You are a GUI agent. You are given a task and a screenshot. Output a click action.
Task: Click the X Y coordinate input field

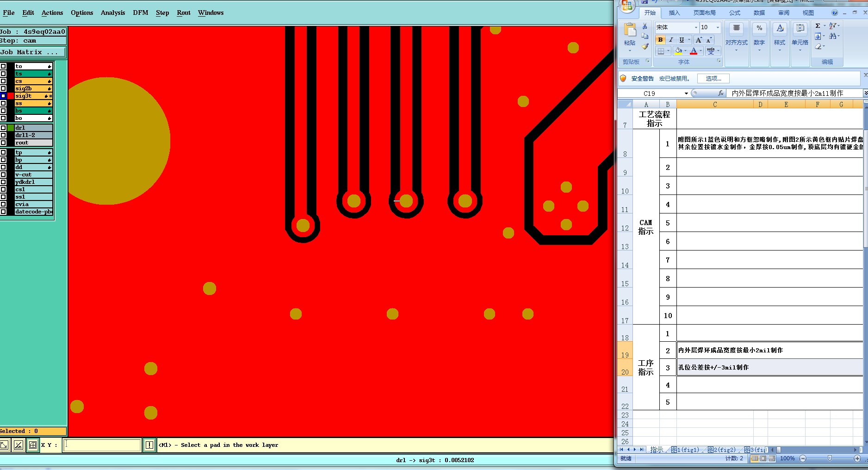[x=102, y=445]
